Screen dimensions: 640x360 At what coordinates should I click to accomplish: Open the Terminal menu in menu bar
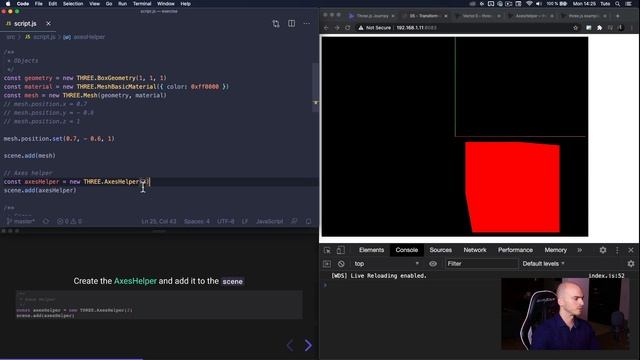coord(142,4)
